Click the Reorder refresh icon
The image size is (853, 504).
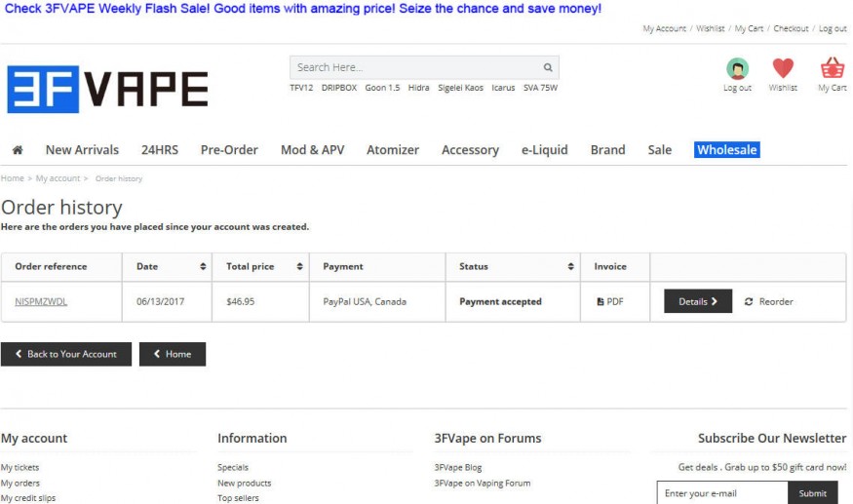tap(749, 301)
